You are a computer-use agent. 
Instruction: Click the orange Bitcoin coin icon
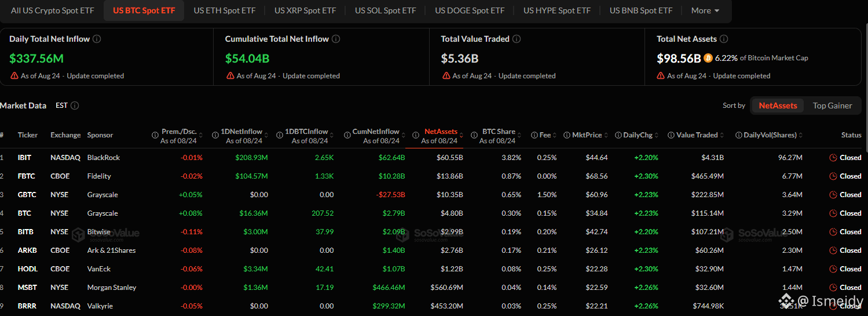708,58
